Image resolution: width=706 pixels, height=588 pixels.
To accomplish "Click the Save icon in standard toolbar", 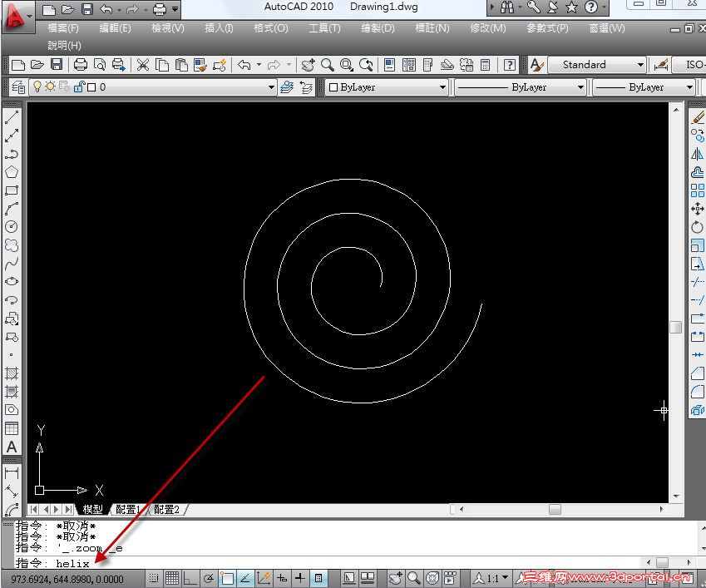I will (57, 65).
